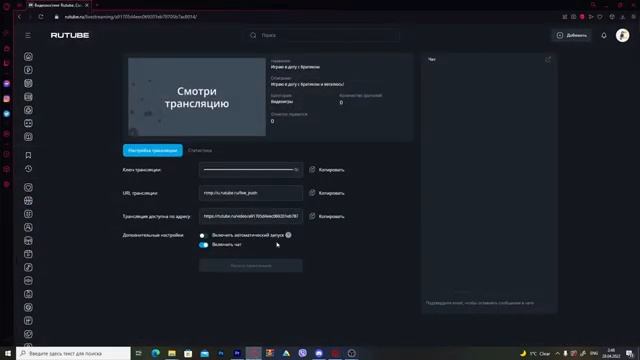Viewport: 640px width, 360px height.
Task: Pop out the chat window icon
Action: 548,60
